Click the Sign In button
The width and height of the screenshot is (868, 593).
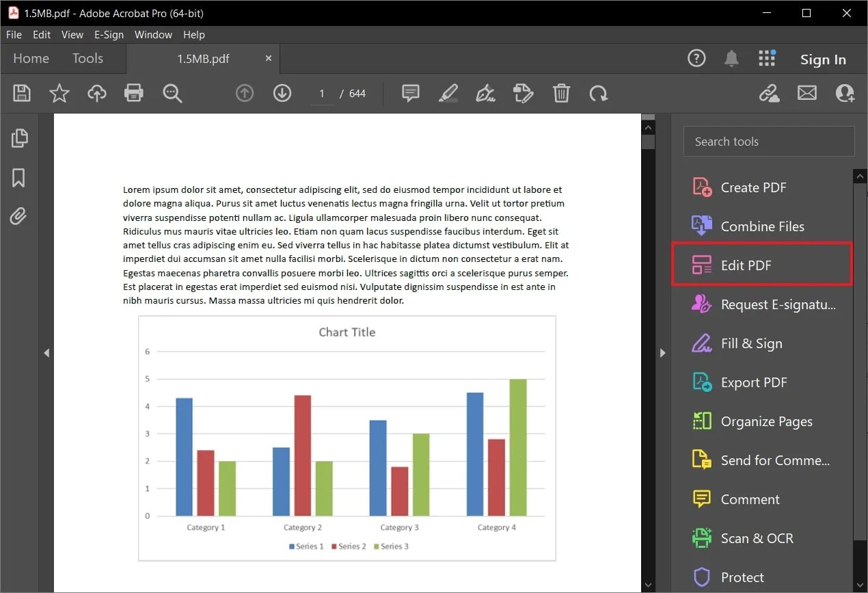pos(823,60)
